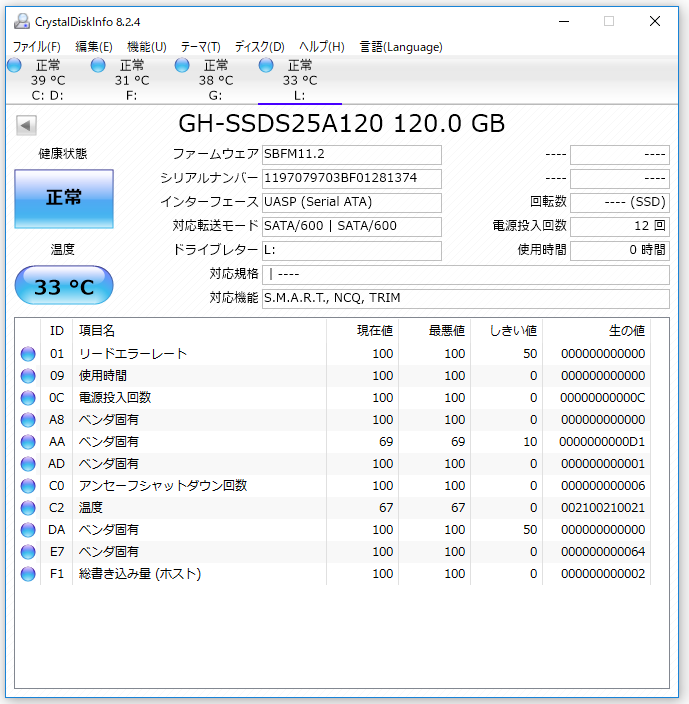The height and width of the screenshot is (704, 689).
Task: Click raw value 000000000006
Action: click(x=603, y=486)
